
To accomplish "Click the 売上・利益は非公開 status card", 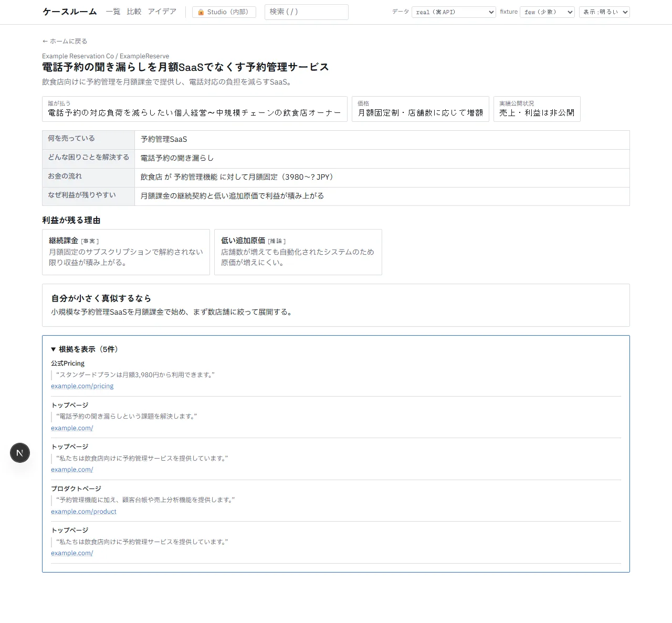I will 537,109.
